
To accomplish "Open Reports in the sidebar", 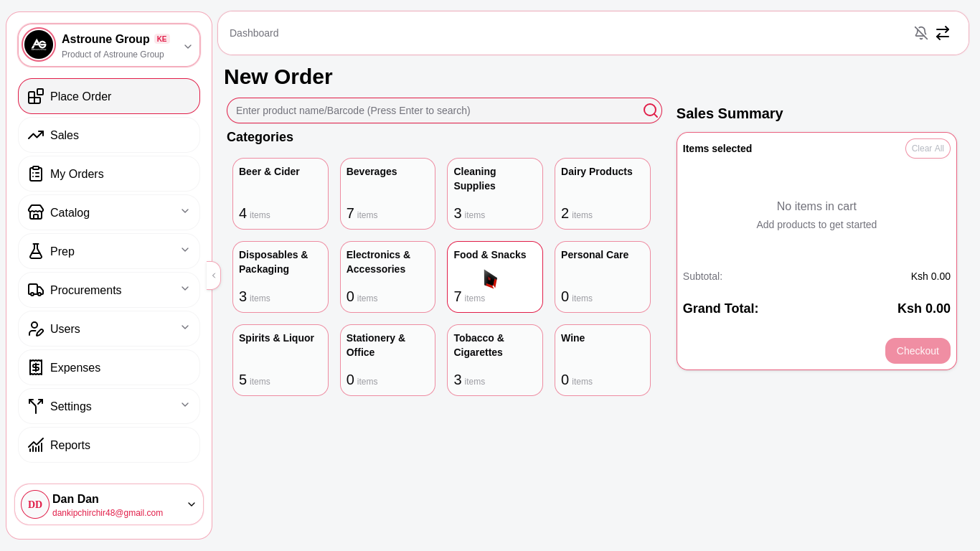I will (109, 445).
